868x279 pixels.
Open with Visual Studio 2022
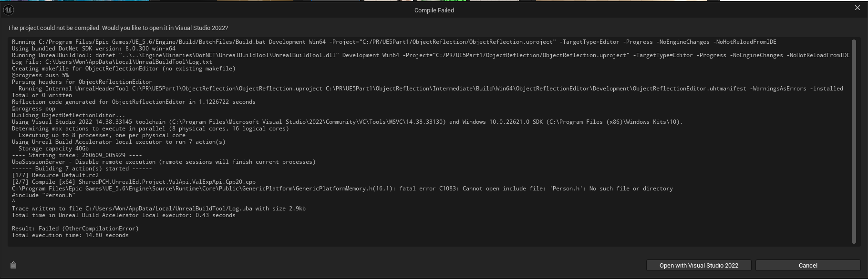pos(699,265)
